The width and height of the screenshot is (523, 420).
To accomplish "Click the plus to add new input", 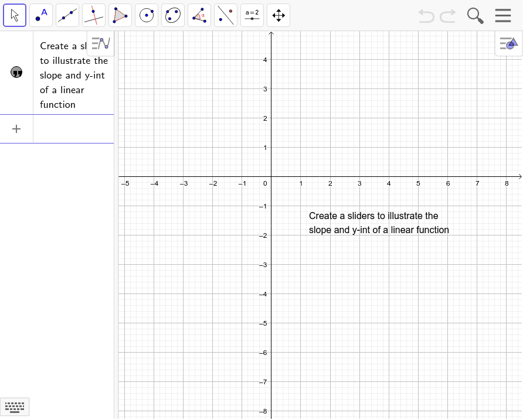I will point(16,129).
